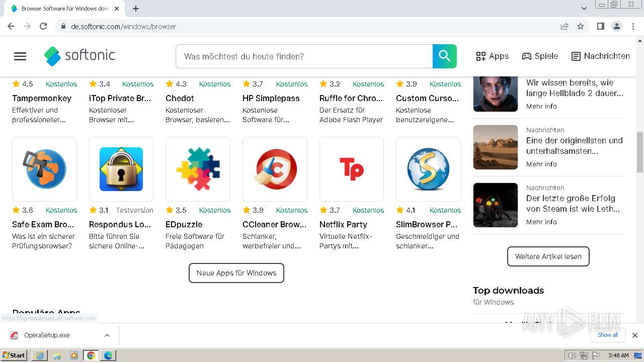Viewport: 644px width, 362px height.
Task: Open the Nachrichten menu
Action: click(601, 56)
